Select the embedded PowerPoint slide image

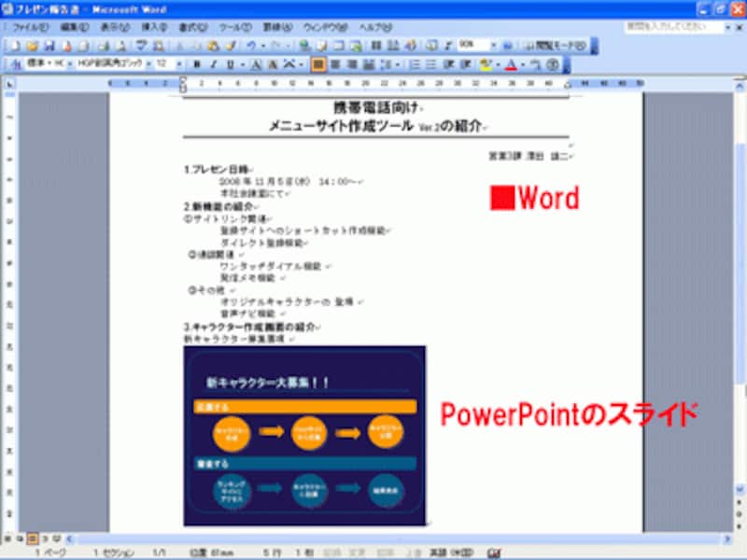click(x=304, y=436)
